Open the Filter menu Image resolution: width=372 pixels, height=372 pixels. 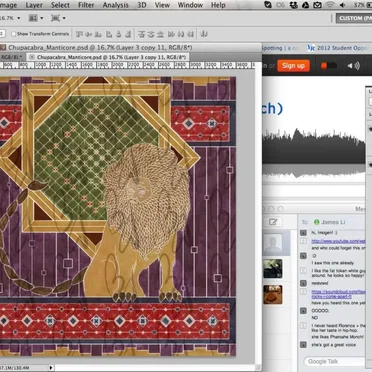(86, 5)
